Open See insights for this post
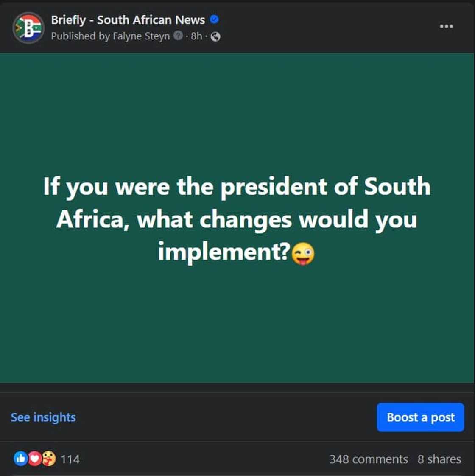Viewport: 475px width, 476px height. point(43,417)
